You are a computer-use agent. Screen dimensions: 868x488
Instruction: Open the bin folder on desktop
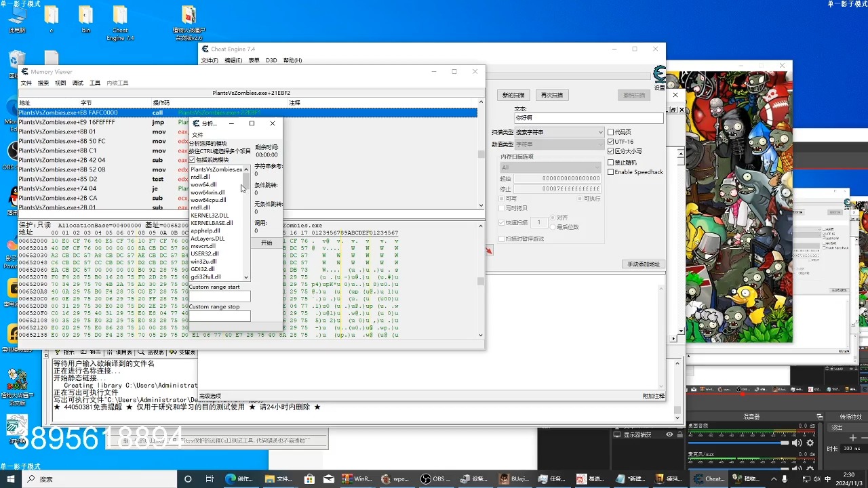pos(85,19)
